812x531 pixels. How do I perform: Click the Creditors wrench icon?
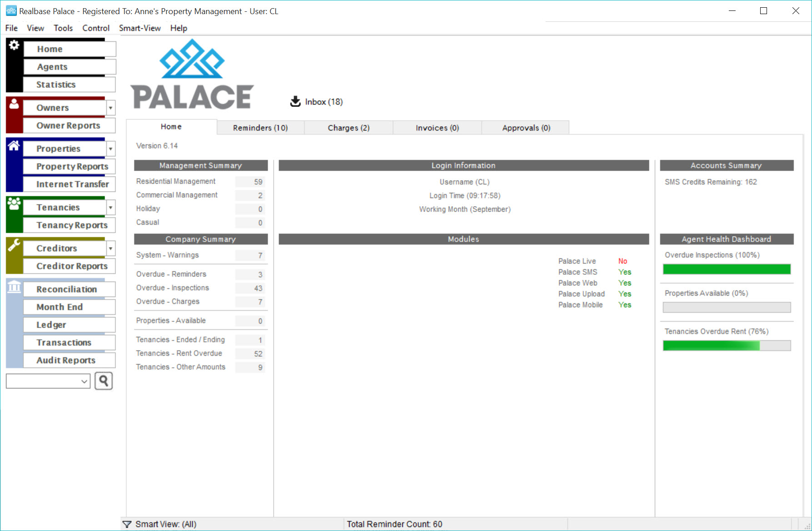click(x=14, y=245)
